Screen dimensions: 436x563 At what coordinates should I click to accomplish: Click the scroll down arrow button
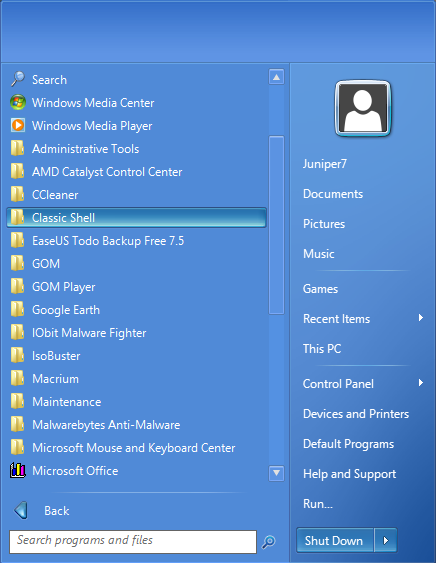276,473
